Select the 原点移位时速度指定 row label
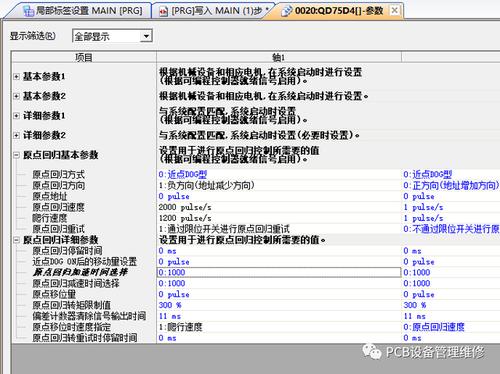This screenshot has width=500, height=374. [x=71, y=327]
